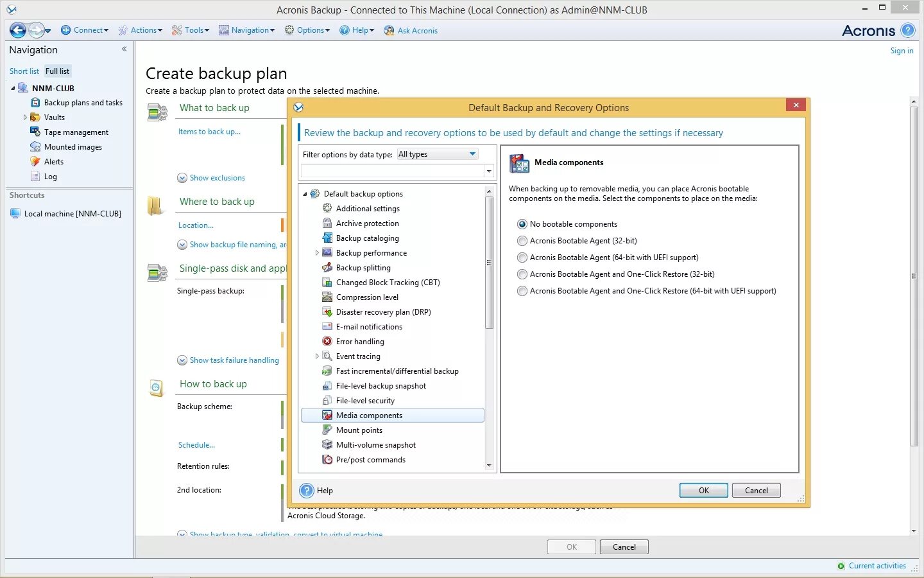Screen dimensions: 924x578
Task: Click the Schedule link
Action: 196,445
